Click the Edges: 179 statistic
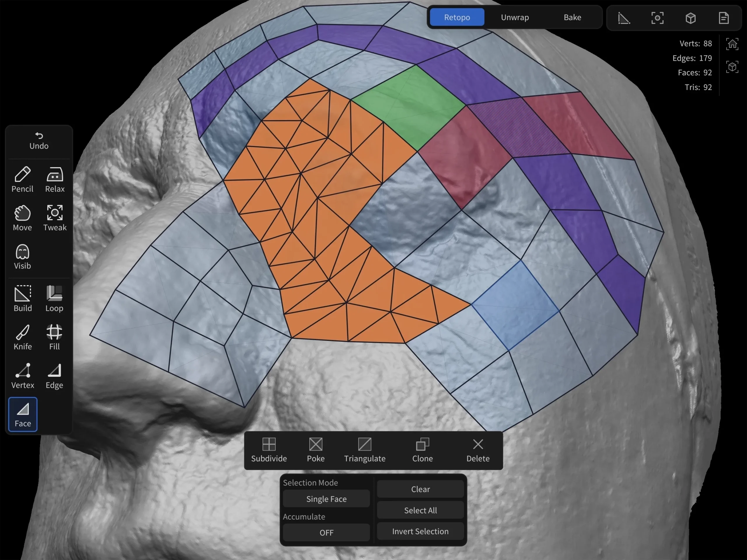Viewport: 747px width, 560px height. 692,58
